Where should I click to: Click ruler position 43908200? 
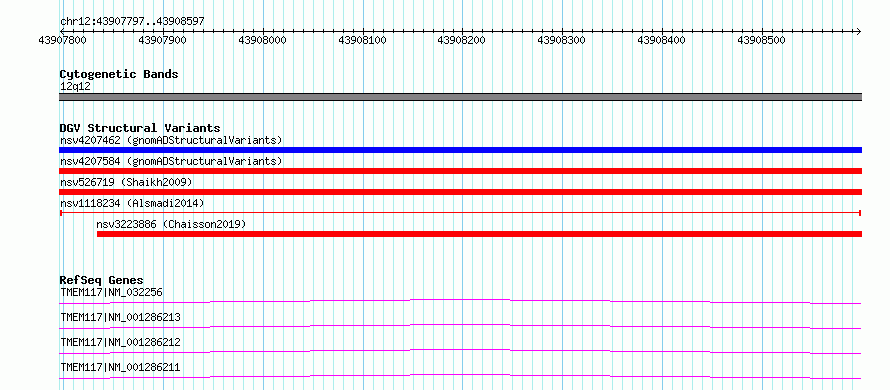[x=461, y=40]
